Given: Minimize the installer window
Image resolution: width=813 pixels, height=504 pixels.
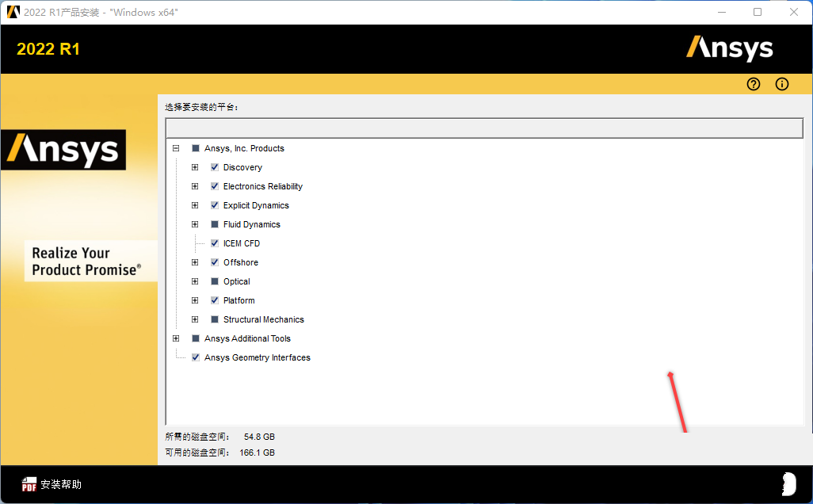Looking at the screenshot, I should click(x=722, y=12).
